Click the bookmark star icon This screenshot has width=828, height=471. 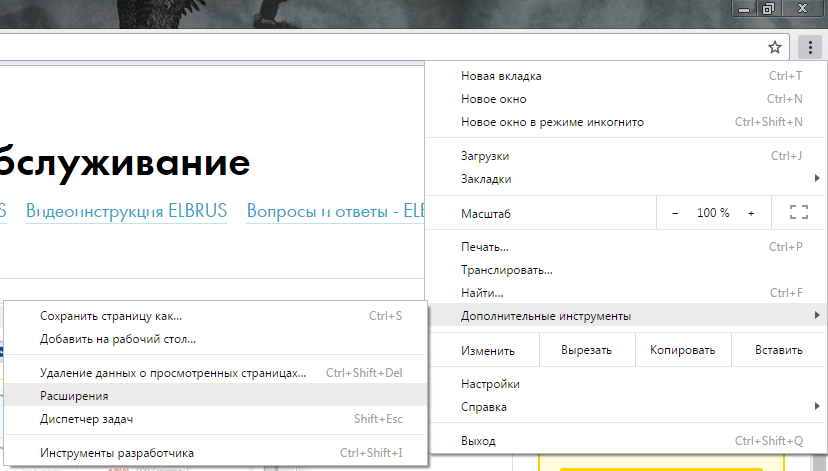coord(774,47)
